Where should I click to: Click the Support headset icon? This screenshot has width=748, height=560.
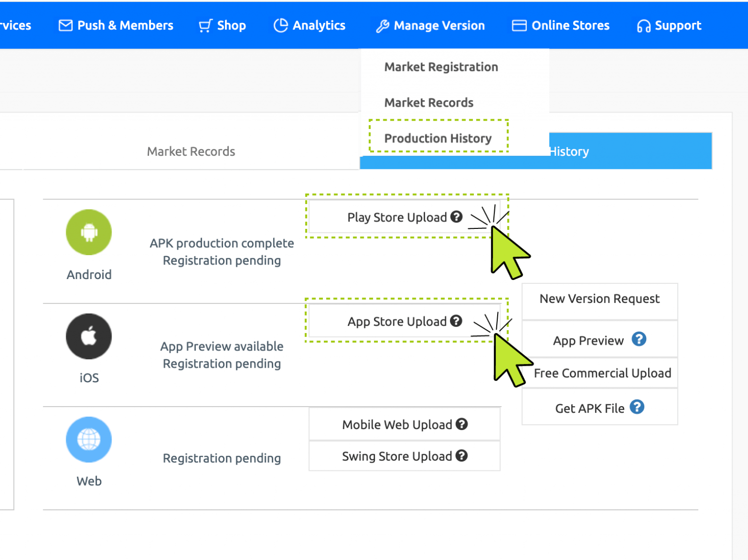[644, 25]
